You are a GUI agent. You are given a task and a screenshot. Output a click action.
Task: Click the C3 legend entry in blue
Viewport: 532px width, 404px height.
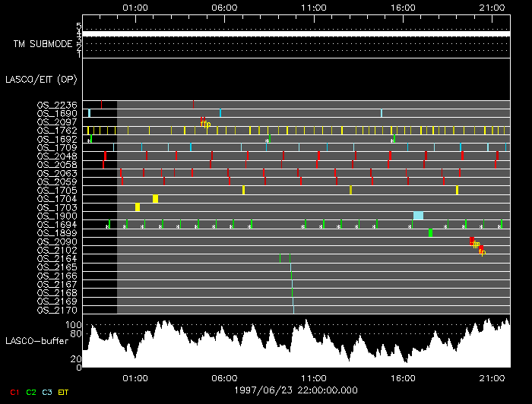click(x=48, y=392)
